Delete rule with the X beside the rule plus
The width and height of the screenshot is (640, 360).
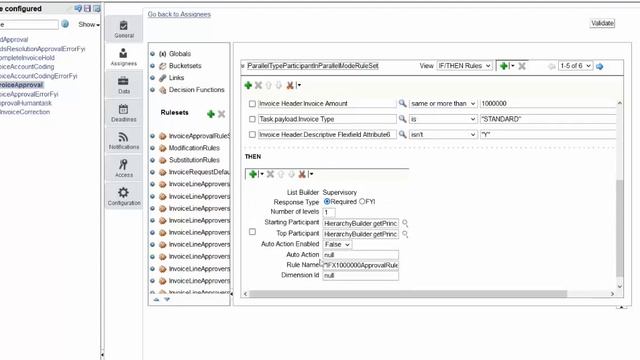(522, 66)
